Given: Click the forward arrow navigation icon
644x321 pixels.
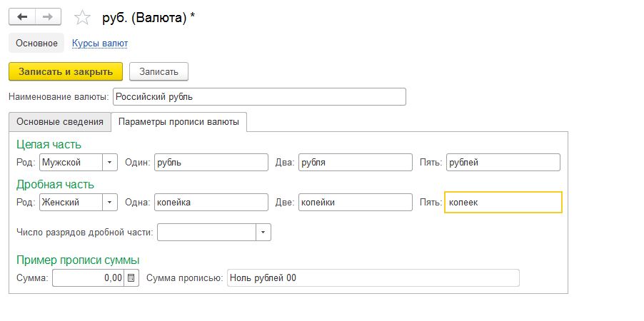Looking at the screenshot, I should pos(48,17).
